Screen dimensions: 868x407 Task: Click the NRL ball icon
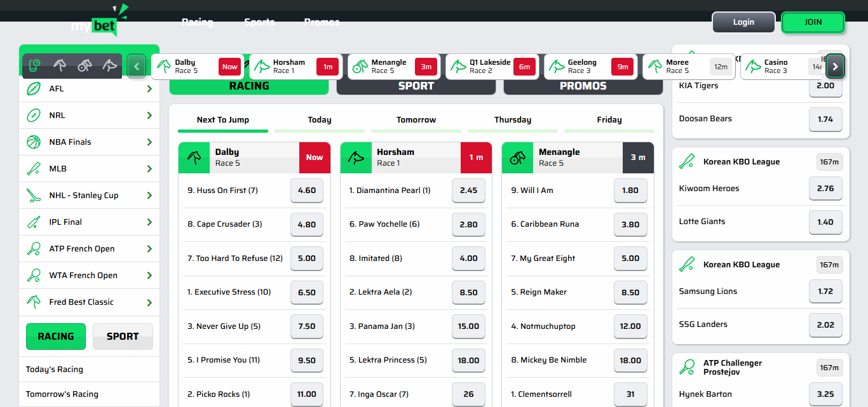click(34, 116)
